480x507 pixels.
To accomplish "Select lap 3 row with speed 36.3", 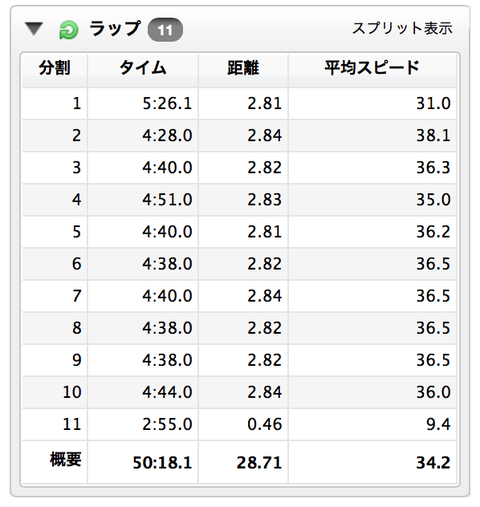I will 239,168.
